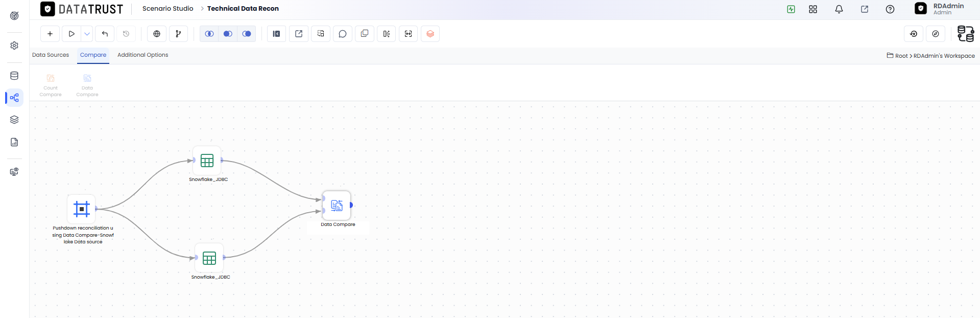Click the header external link icon
Screen dimensions: 980x318
click(x=865, y=9)
